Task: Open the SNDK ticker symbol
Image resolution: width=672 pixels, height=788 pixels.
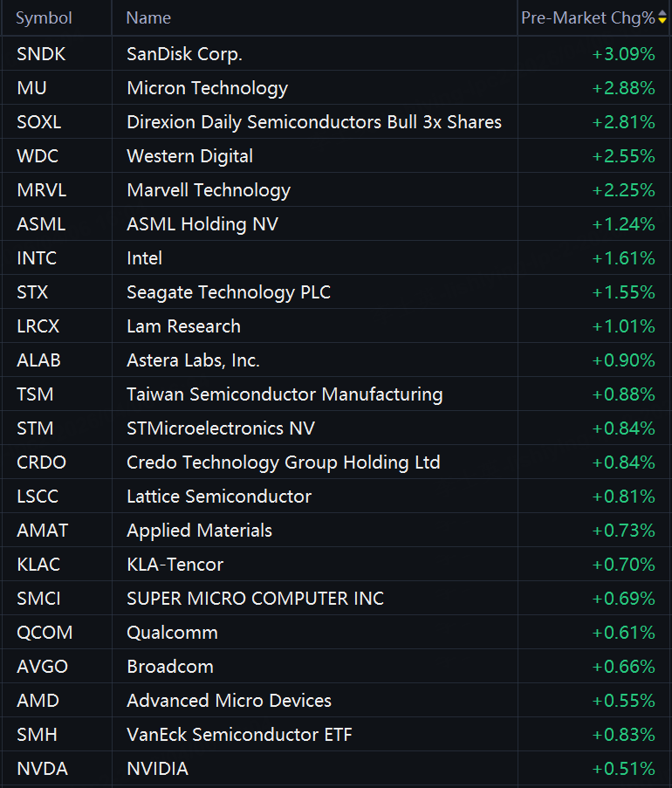Action: (41, 54)
